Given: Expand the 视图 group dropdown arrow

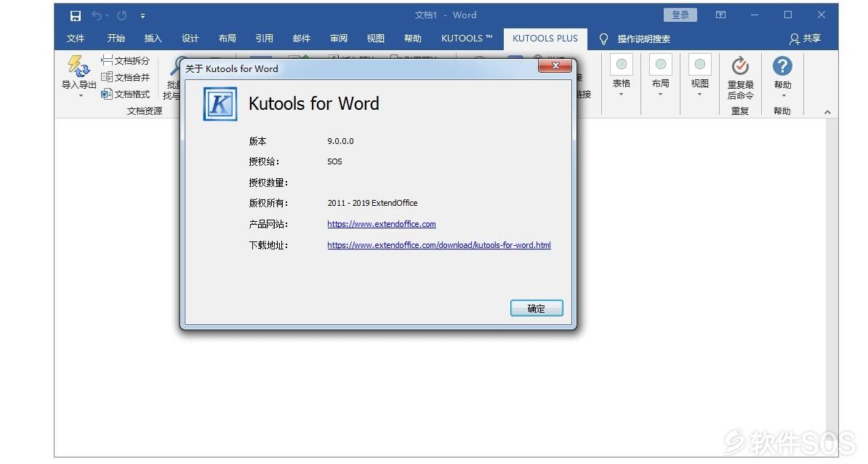Looking at the screenshot, I should pos(700,94).
